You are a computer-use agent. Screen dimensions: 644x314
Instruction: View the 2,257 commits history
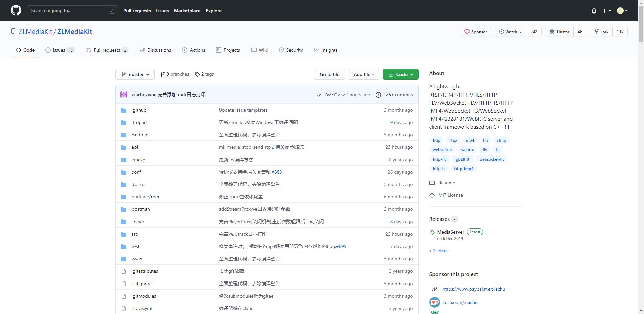click(394, 95)
